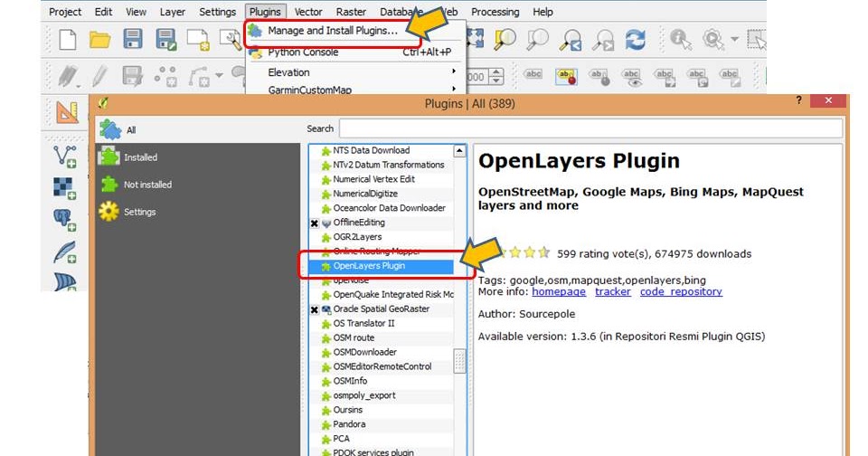Image resolution: width=868 pixels, height=456 pixels.
Task: Expand the GarminCustomMap submenu arrow
Action: pos(454,89)
